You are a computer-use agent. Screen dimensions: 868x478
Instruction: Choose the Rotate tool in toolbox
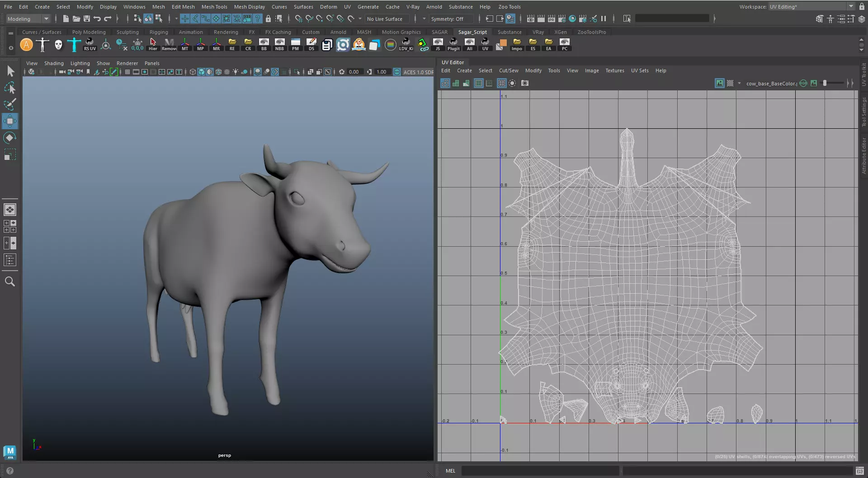(x=10, y=138)
